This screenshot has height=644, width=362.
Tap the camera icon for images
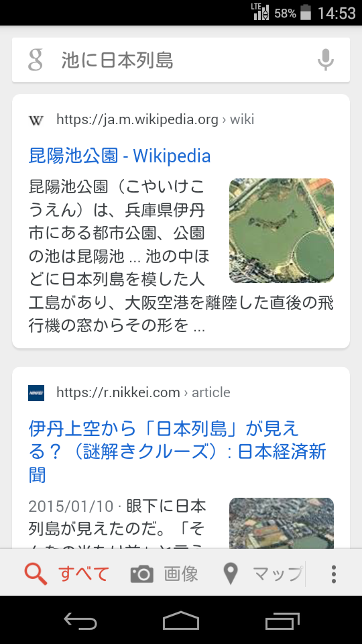point(142,574)
